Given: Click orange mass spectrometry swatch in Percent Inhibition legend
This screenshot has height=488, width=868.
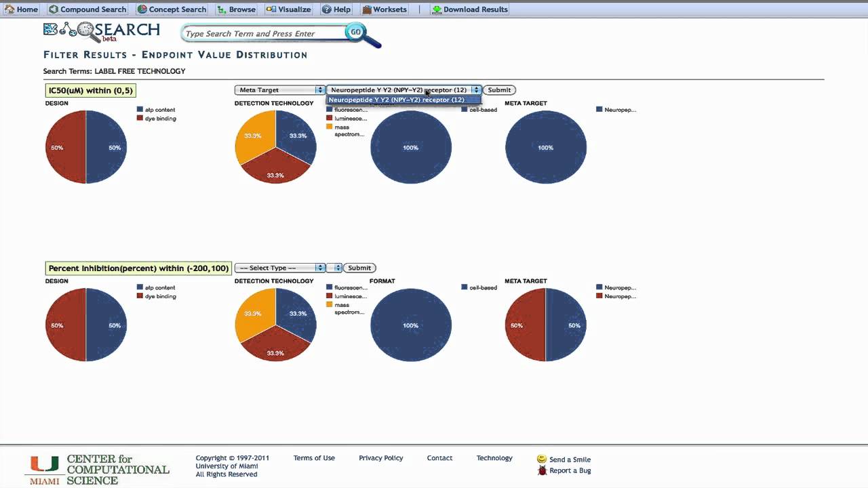Looking at the screenshot, I should click(329, 305).
